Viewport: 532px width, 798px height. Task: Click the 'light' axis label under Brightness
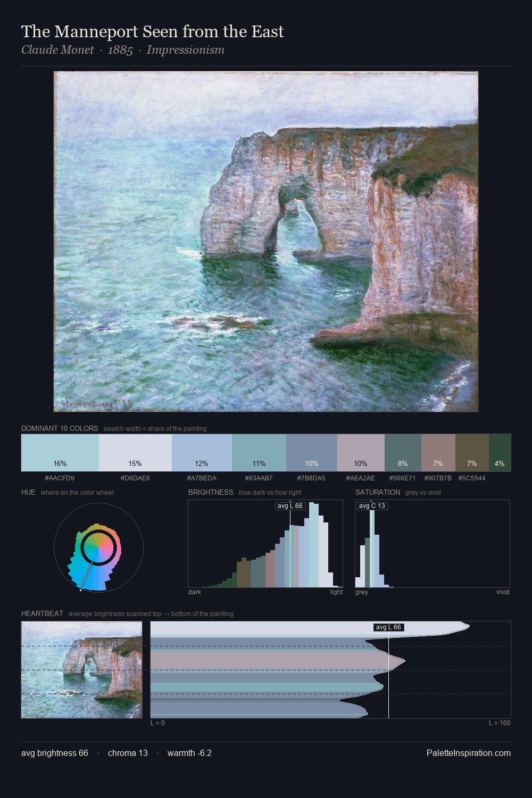[x=337, y=592]
